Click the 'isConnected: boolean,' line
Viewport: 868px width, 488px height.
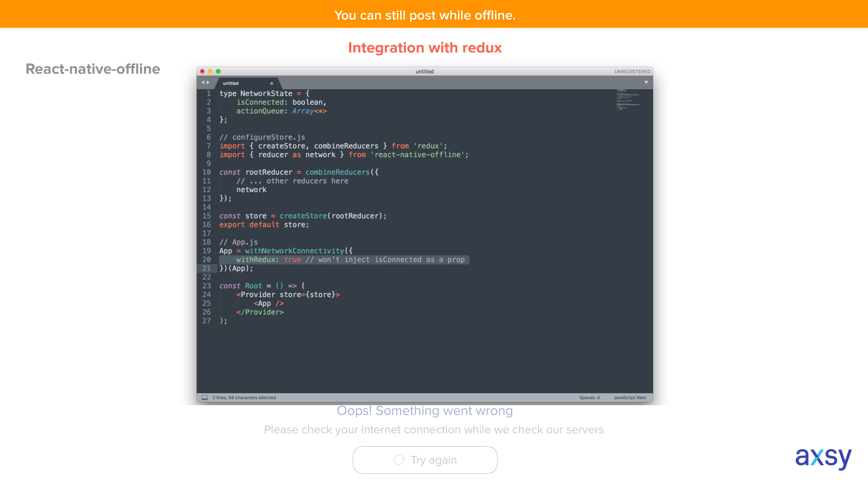pyautogui.click(x=281, y=102)
